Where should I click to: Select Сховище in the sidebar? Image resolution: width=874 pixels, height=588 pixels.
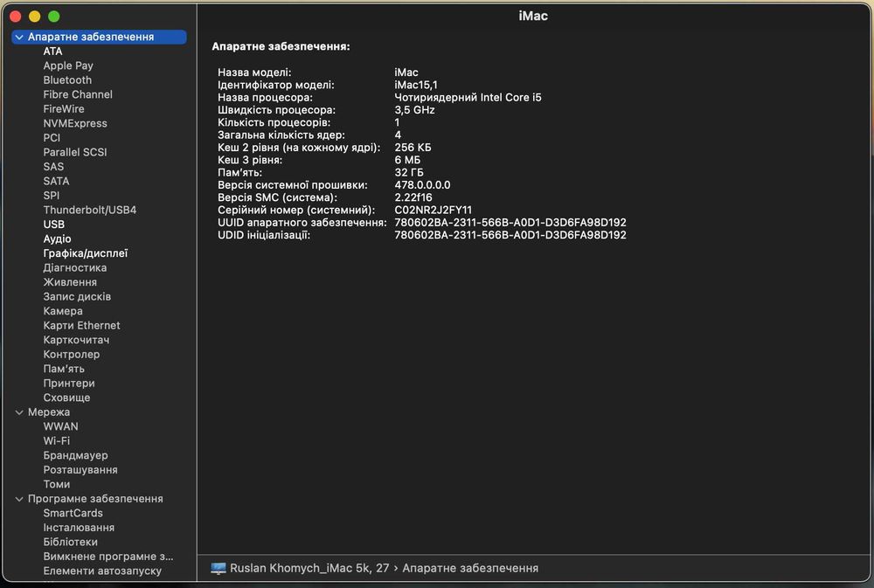[x=66, y=398]
